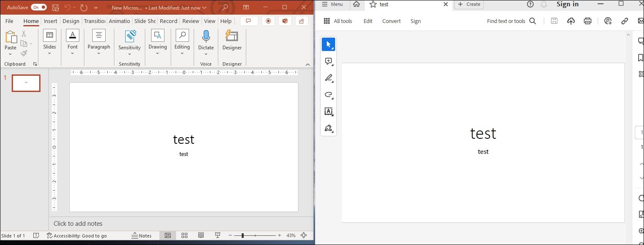Click the Print icon in Acrobat
Screen dimensions: 644x245
[588, 21]
